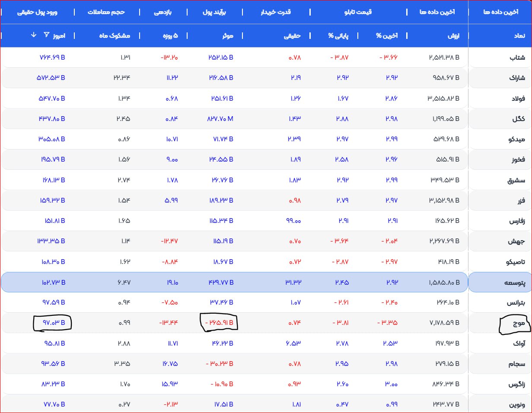Click the descending sort arrow beside امروز
This screenshot has height=413, width=532.
click(x=34, y=35)
